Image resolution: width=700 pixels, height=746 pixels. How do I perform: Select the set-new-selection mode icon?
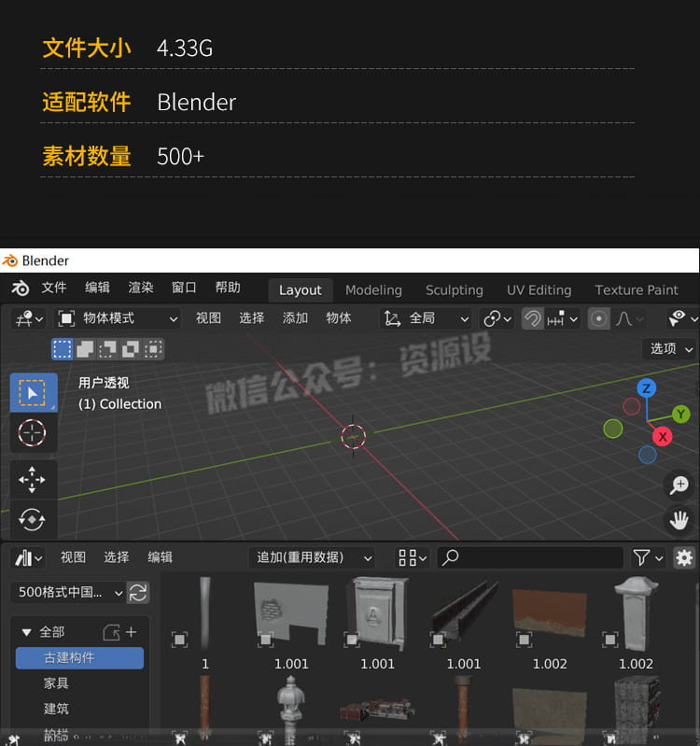click(x=62, y=349)
